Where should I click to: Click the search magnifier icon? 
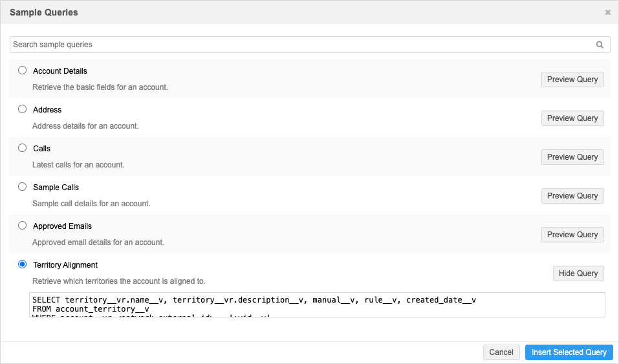[x=600, y=45]
